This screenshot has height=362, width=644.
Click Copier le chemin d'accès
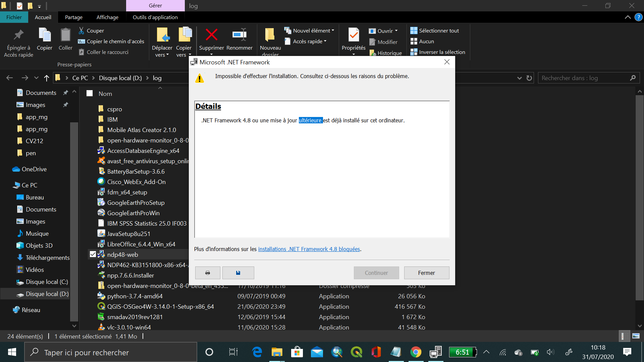pyautogui.click(x=111, y=41)
